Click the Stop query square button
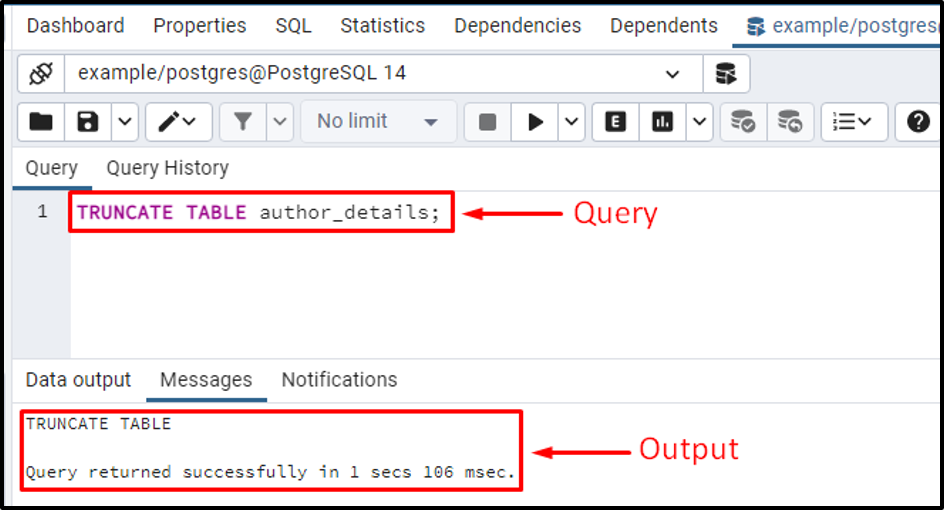This screenshot has width=944, height=510. click(x=487, y=122)
